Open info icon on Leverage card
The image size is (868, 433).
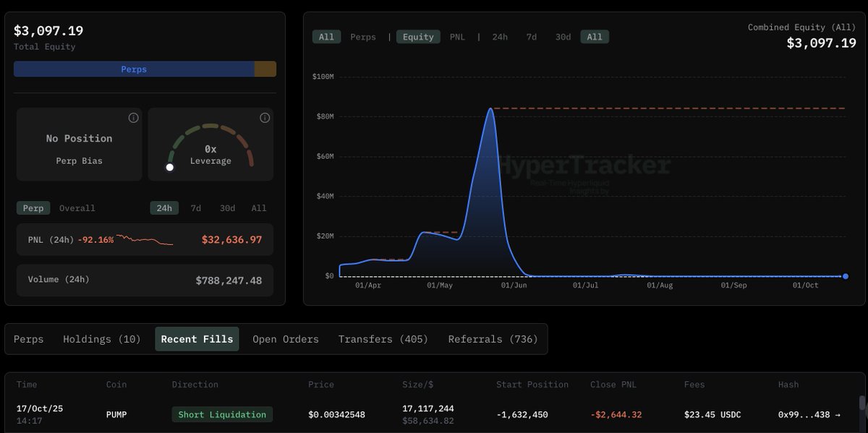[x=264, y=118]
